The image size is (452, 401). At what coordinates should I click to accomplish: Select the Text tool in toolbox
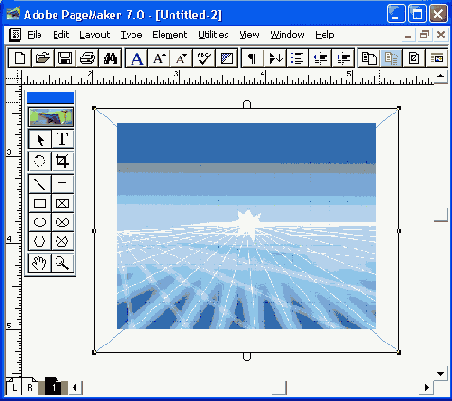(63, 139)
